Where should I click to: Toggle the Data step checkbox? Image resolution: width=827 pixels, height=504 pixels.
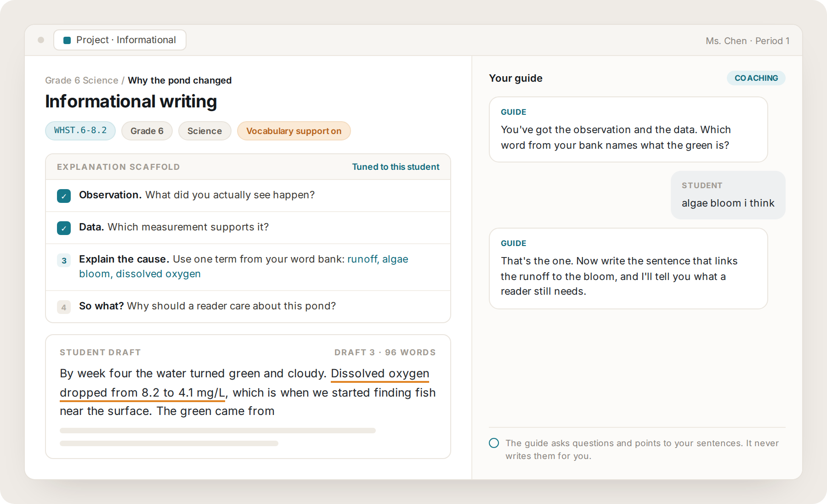(x=64, y=228)
